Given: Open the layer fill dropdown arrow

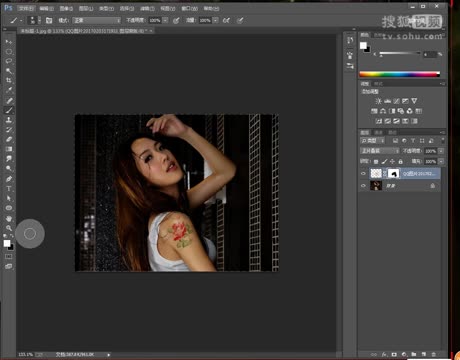Looking at the screenshot, I should coord(441,161).
